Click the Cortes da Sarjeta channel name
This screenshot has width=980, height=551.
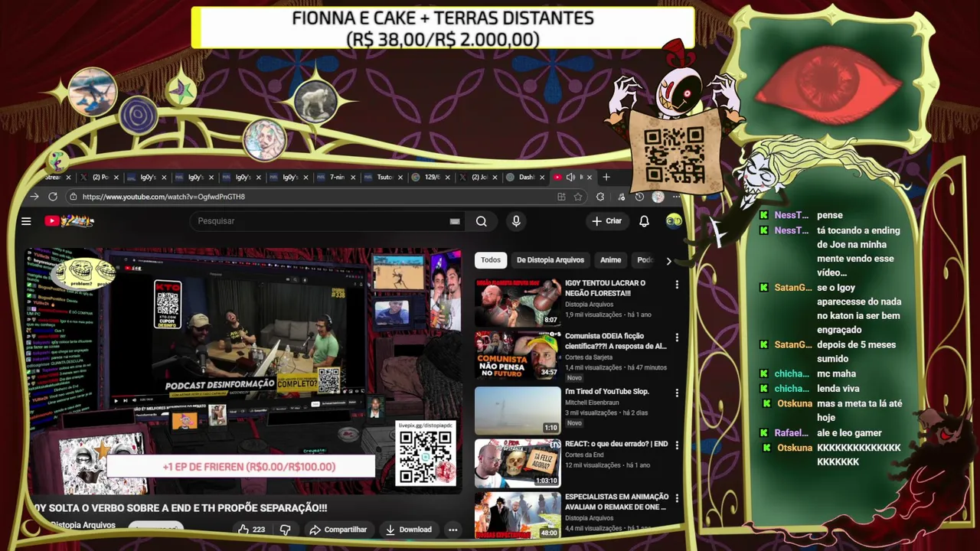[593, 357]
